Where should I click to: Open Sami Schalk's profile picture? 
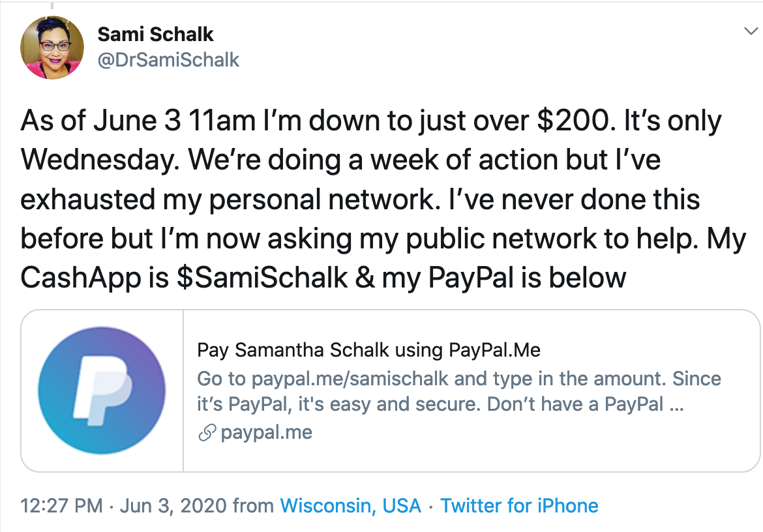[52, 47]
